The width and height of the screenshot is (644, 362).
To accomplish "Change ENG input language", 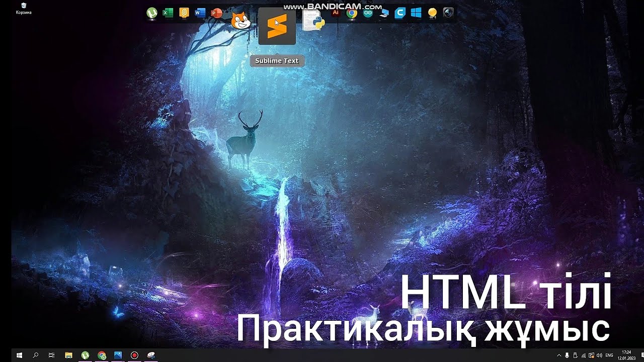I will (609, 355).
